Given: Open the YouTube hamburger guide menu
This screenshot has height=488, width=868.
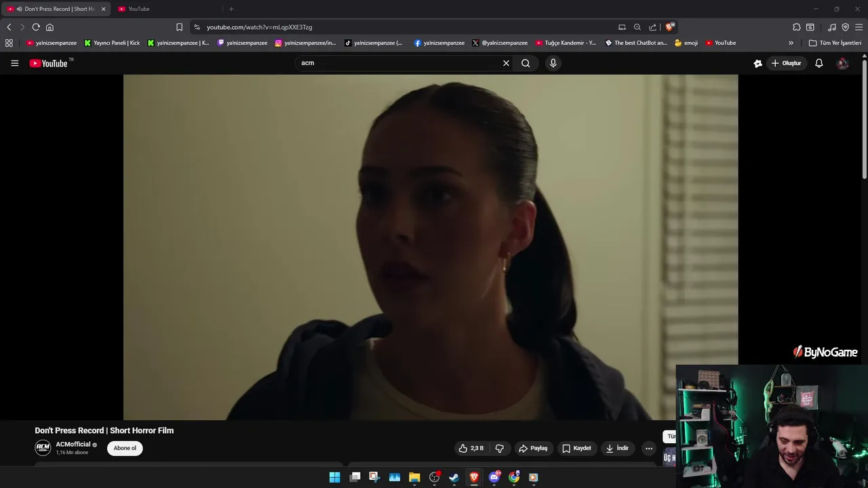Looking at the screenshot, I should pos(14,63).
